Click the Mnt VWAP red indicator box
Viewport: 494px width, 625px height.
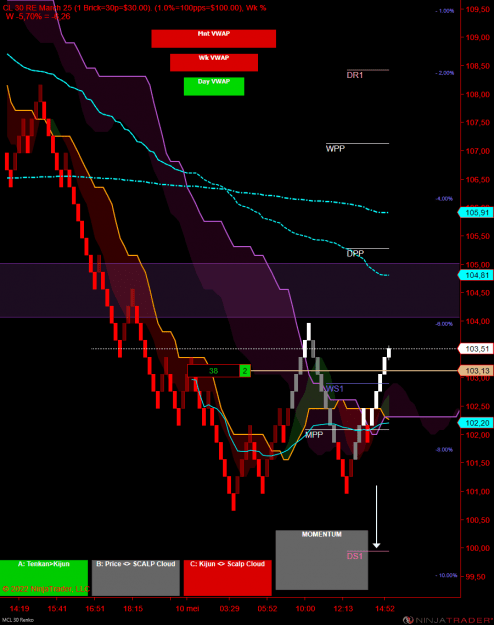coord(213,39)
